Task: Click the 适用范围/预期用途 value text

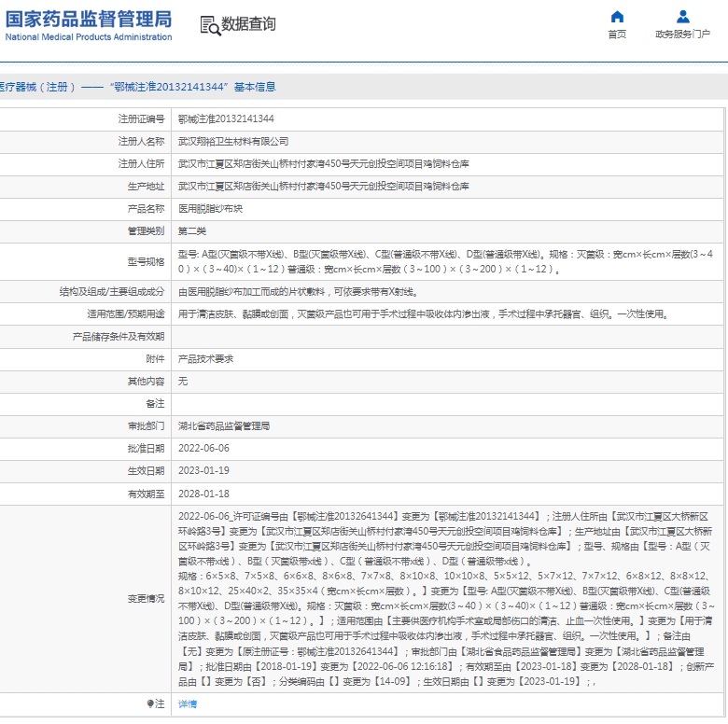Action: click(425, 314)
